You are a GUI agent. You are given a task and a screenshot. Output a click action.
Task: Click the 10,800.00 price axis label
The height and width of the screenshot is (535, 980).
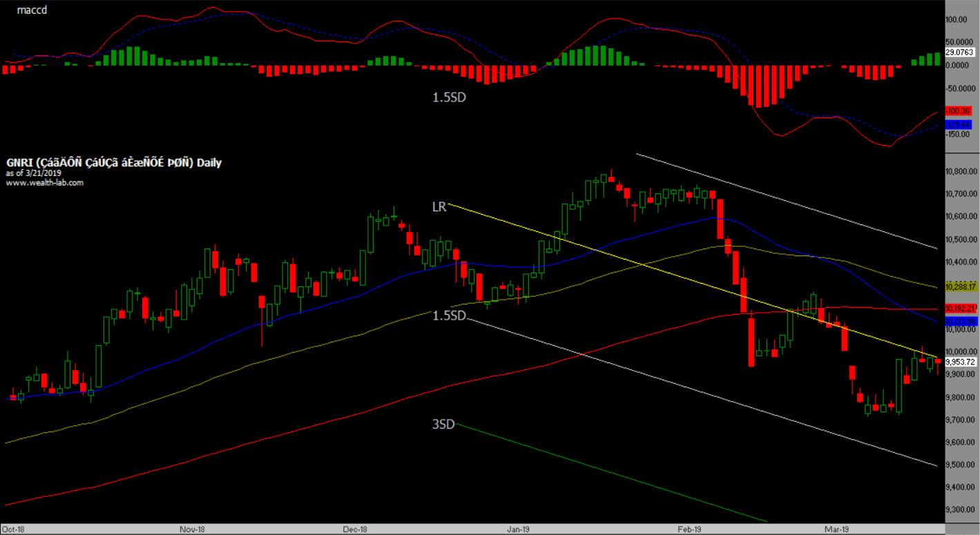coord(961,171)
